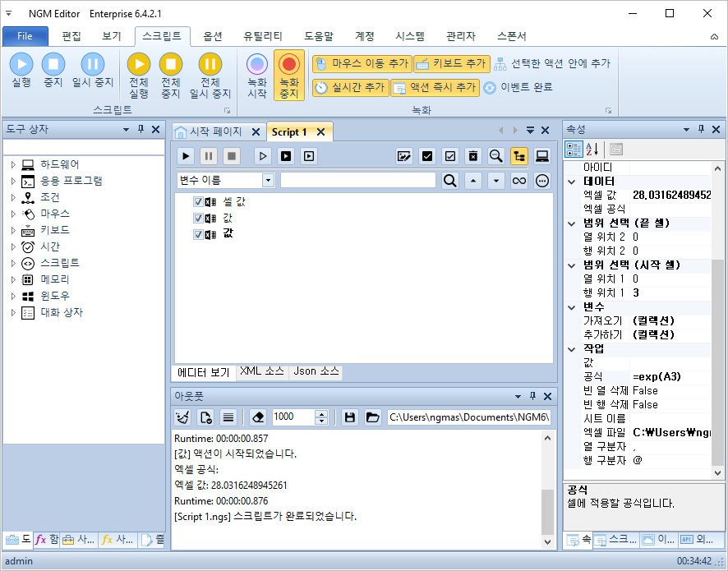Click the delete action icon

tap(473, 156)
